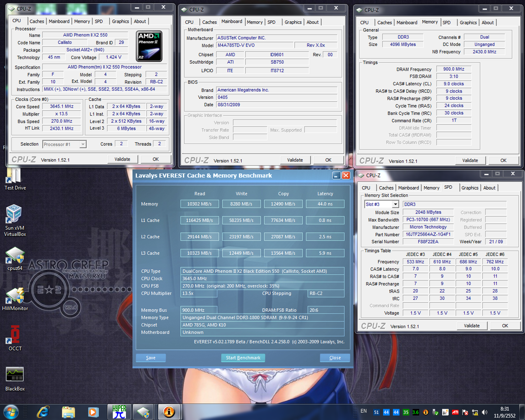Open About tab in the CPU-Z Slot #3 window
The image size is (525, 420).
489,188
